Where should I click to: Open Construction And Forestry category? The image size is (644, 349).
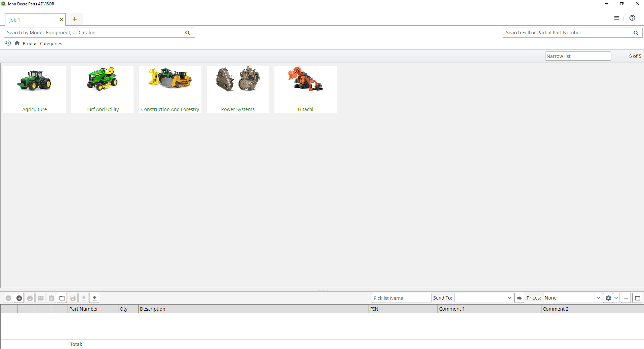pyautogui.click(x=170, y=89)
